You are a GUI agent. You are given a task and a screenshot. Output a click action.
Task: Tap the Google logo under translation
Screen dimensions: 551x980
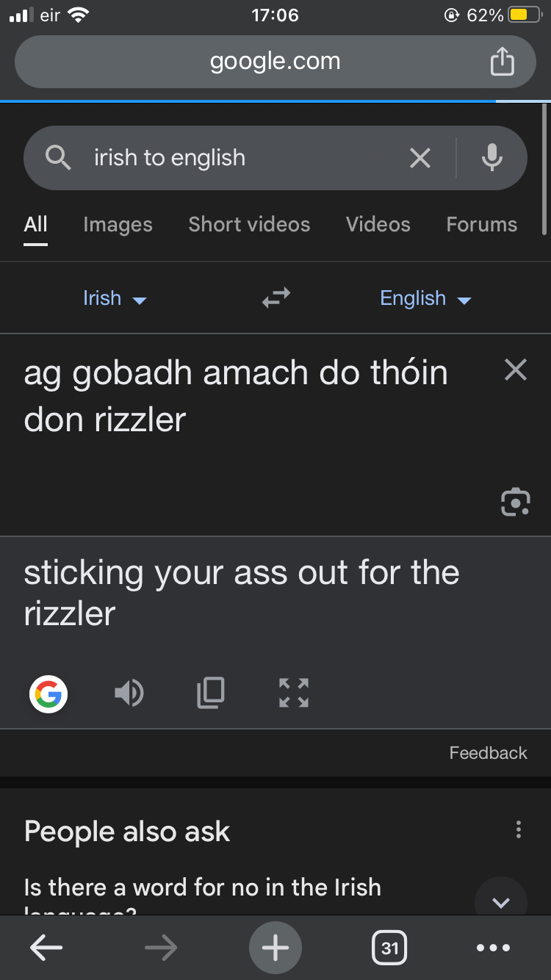(48, 693)
